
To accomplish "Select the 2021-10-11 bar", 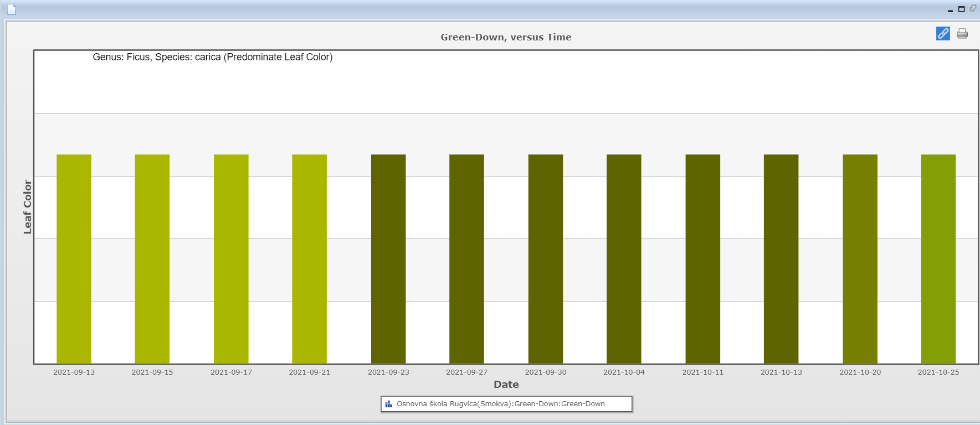I will [x=702, y=258].
